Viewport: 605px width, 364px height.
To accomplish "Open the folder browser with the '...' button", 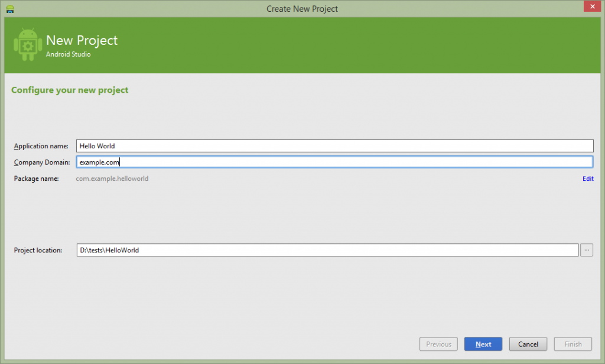I will (x=587, y=249).
